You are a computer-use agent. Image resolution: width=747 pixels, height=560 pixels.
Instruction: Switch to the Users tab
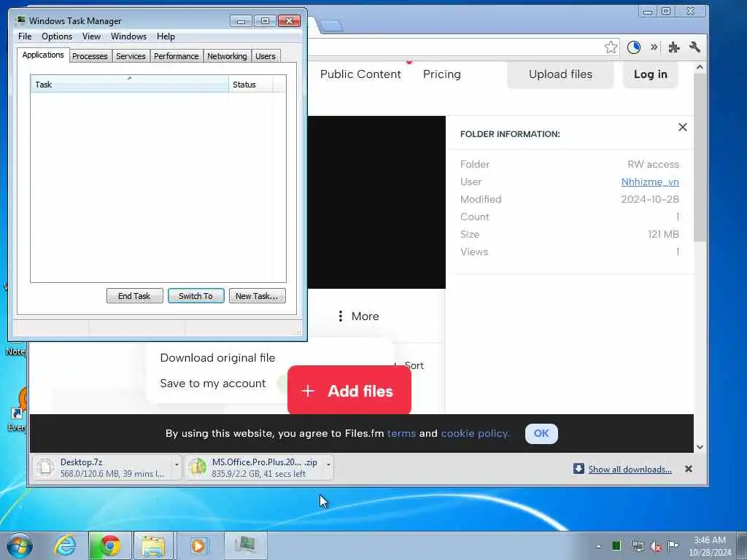pos(266,56)
